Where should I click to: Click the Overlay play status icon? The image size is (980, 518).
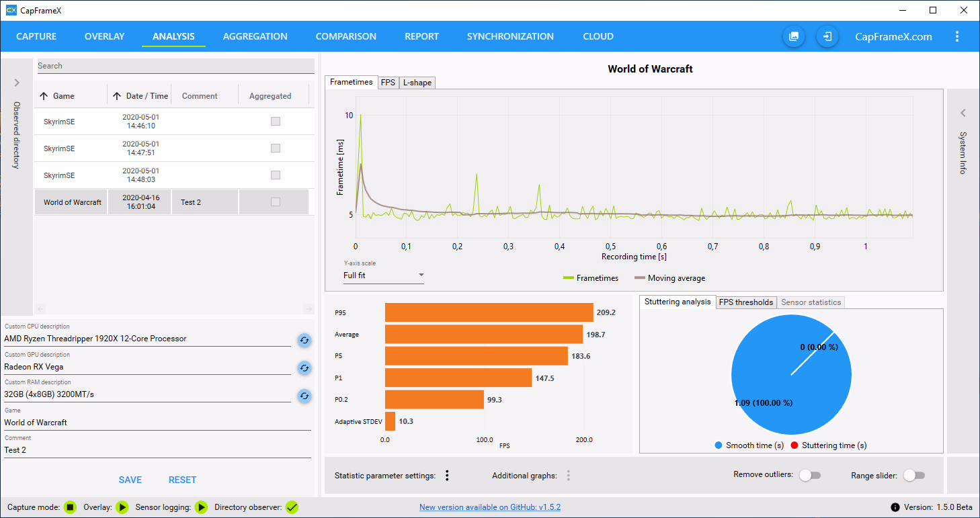(x=122, y=507)
